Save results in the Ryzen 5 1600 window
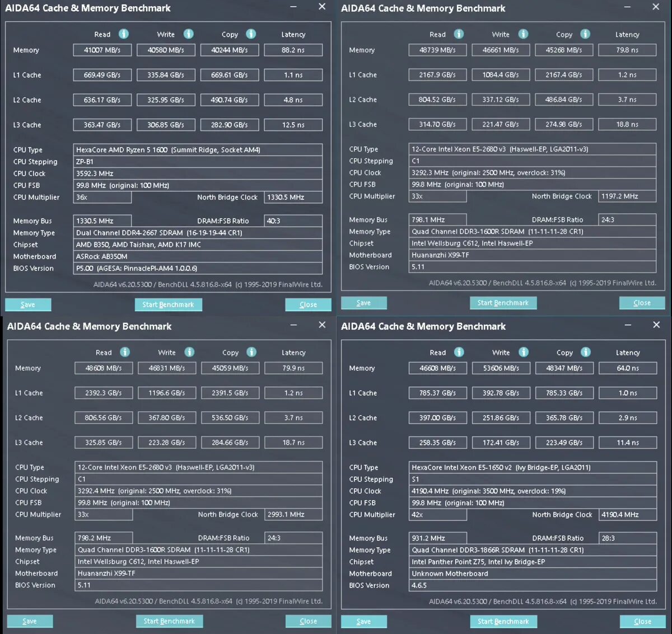Image resolution: width=672 pixels, height=634 pixels. pos(28,304)
